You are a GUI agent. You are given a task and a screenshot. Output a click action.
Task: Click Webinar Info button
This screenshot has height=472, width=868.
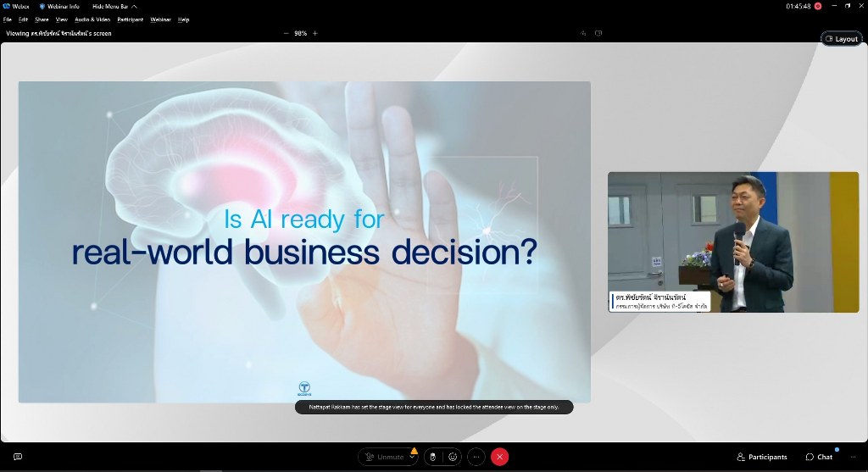60,6
